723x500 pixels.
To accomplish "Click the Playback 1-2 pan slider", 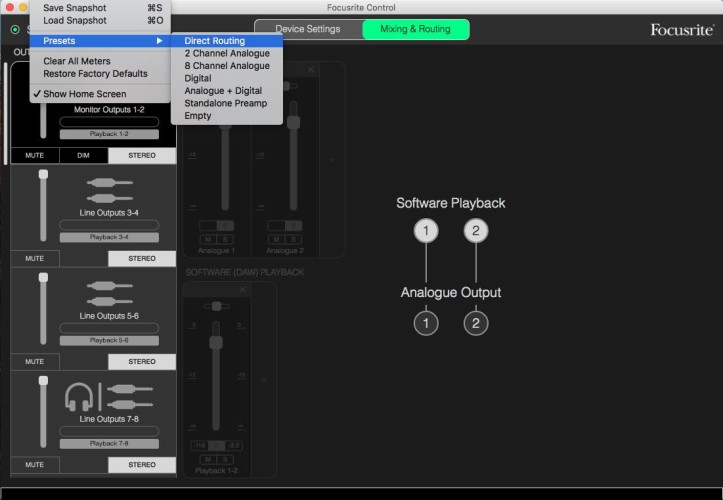I will click(216, 306).
